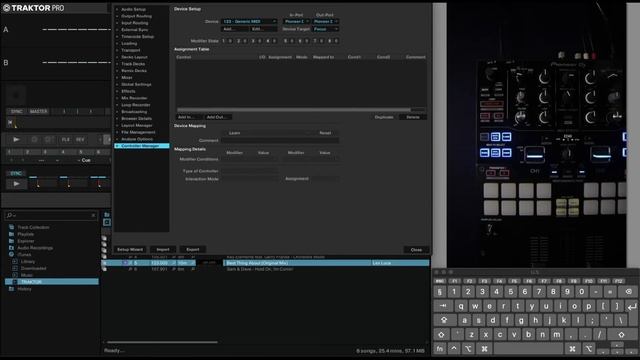Click the left command key on keyboard viewer
This screenshot has height=360, width=640.
pos(484,349)
